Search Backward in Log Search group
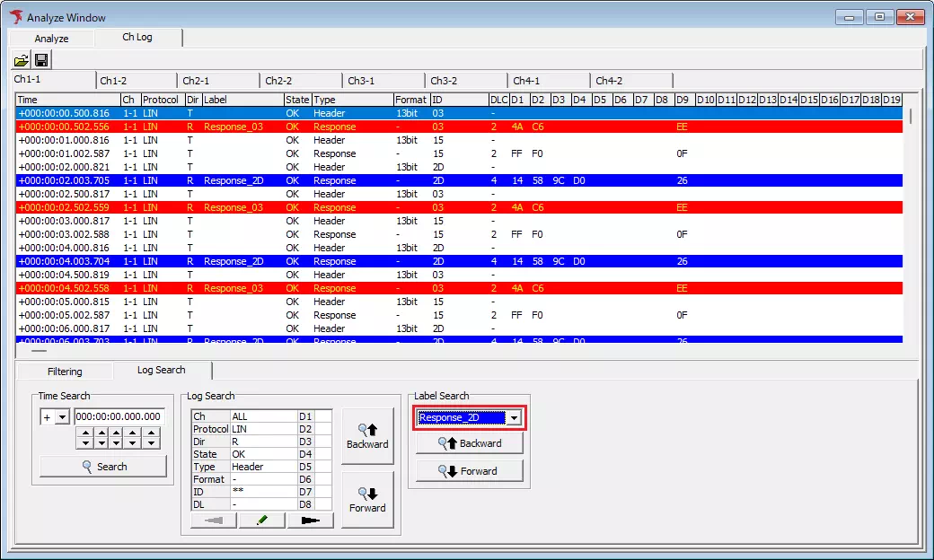The width and height of the screenshot is (934, 560). coord(367,436)
